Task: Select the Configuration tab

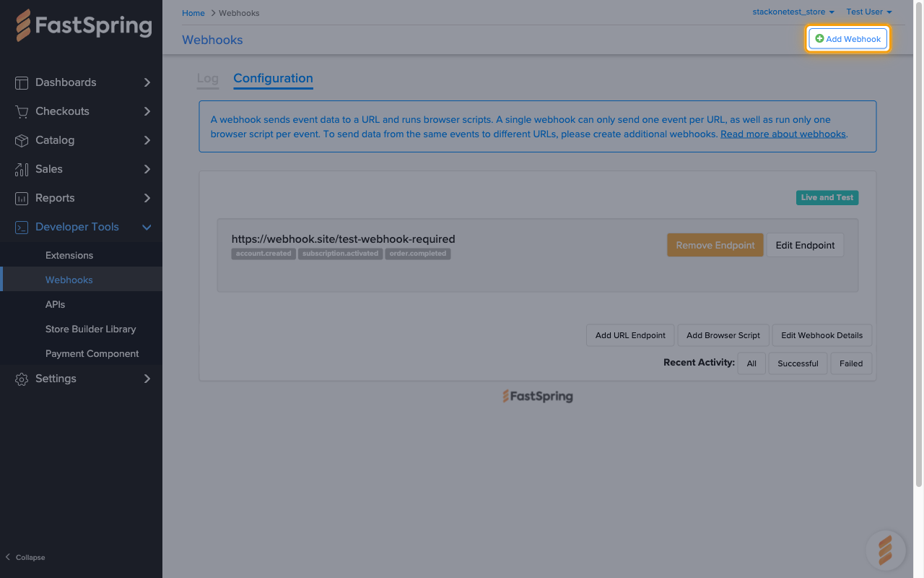Action: coord(273,79)
